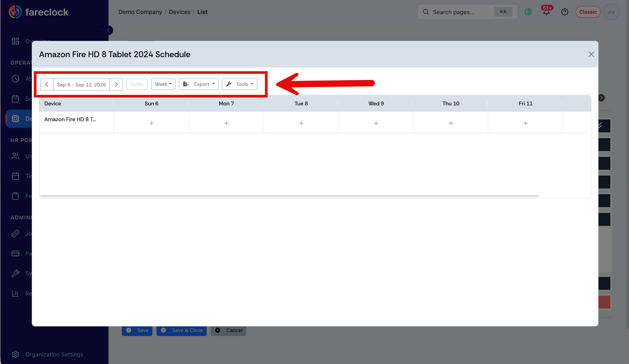Click the green status circle icon
629x364 pixels.
pos(528,12)
